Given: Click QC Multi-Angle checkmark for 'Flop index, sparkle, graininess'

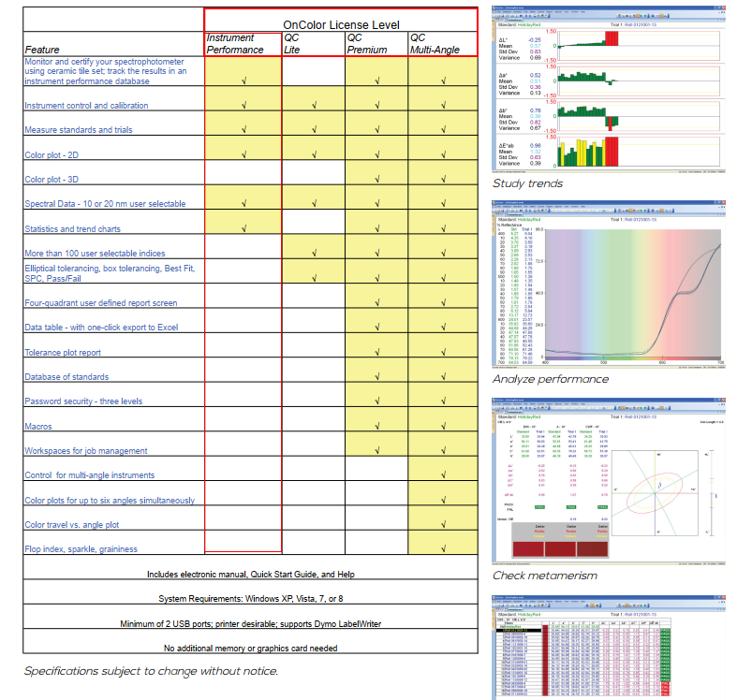Looking at the screenshot, I should 444,548.
